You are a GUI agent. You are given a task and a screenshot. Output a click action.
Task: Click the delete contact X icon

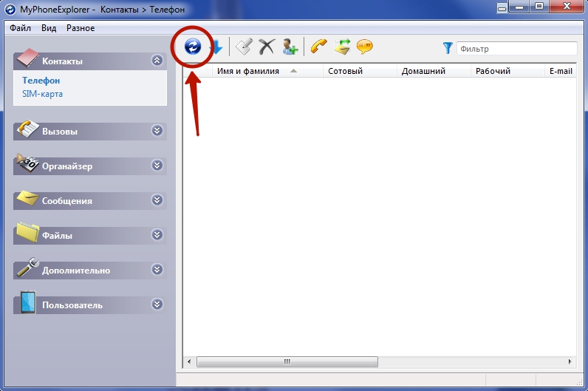click(x=267, y=47)
